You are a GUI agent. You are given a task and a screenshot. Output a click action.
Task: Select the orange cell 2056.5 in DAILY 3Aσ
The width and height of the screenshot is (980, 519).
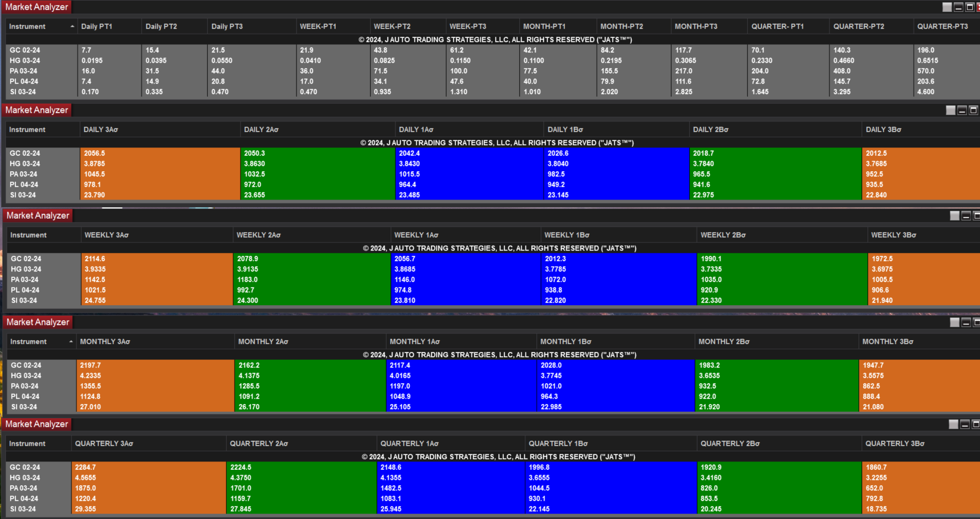[160, 153]
